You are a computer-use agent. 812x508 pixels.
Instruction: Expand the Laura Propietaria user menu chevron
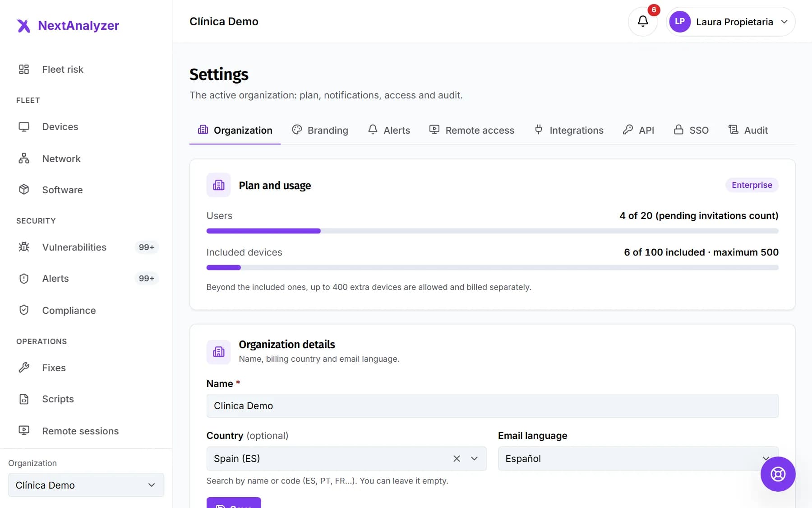[784, 22]
